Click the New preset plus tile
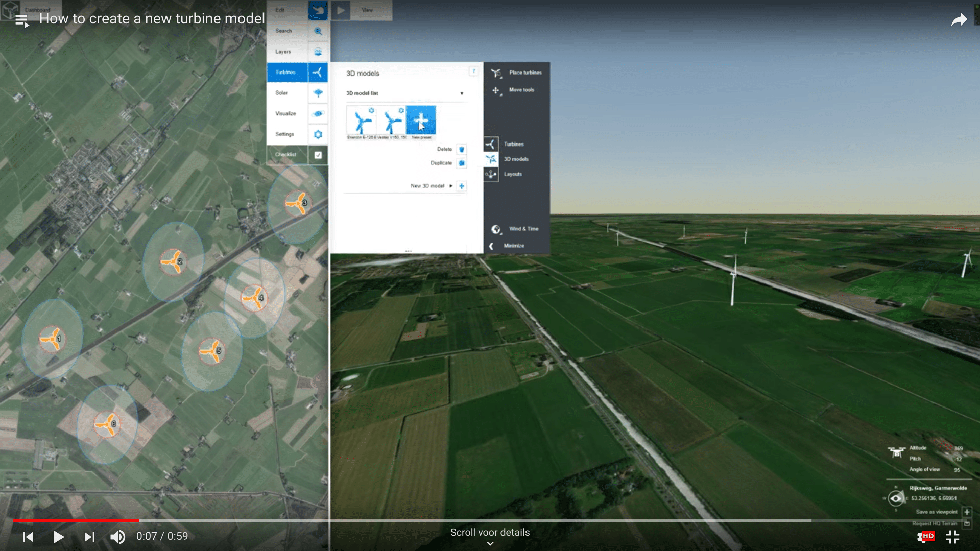The width and height of the screenshot is (980, 551). click(x=421, y=121)
